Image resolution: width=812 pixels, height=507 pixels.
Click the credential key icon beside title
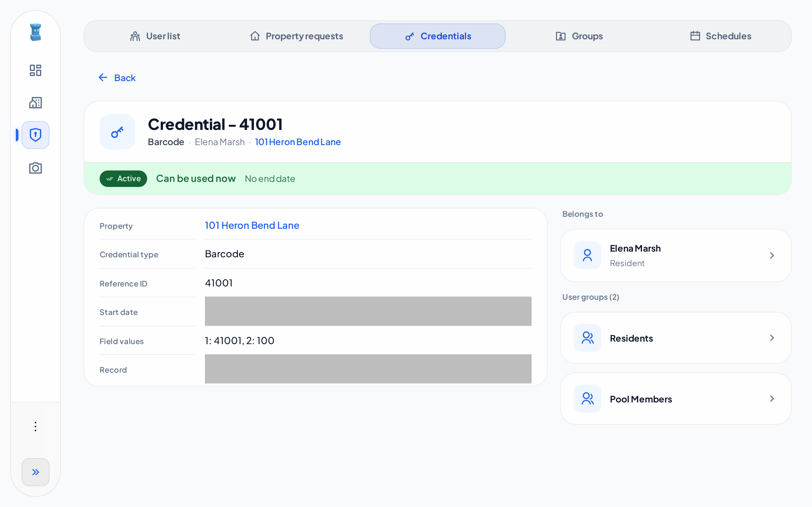point(117,132)
